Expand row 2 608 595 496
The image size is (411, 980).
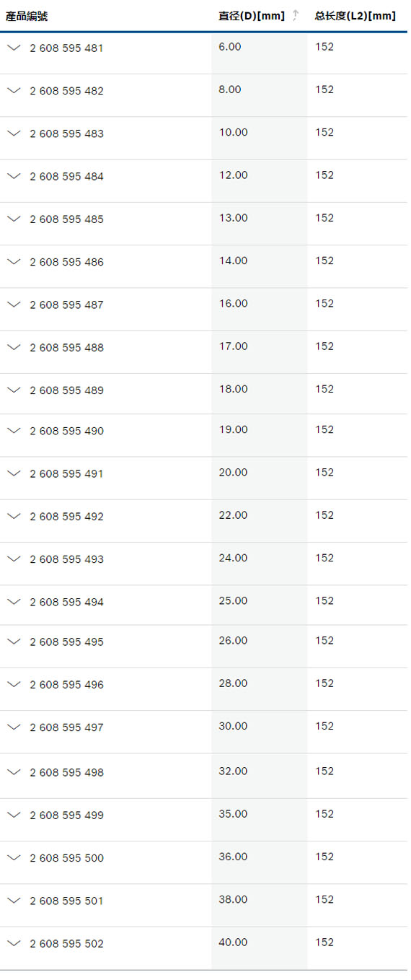click(x=14, y=683)
